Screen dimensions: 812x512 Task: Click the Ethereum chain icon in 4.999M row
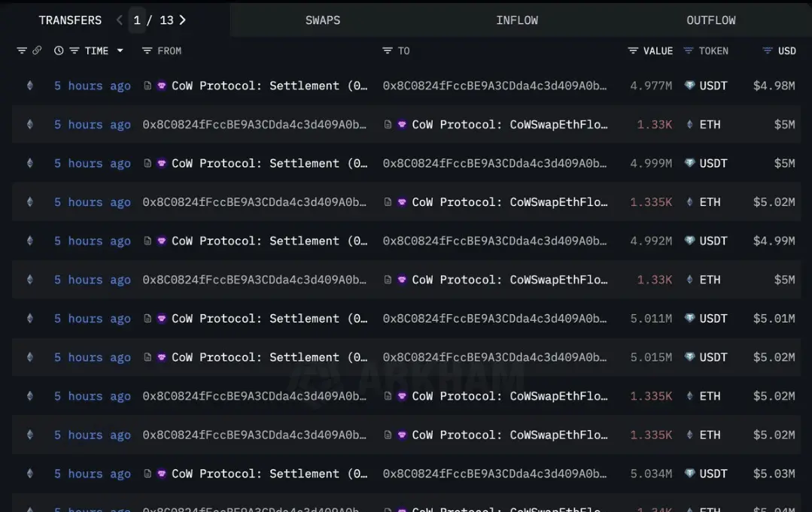[x=30, y=163]
